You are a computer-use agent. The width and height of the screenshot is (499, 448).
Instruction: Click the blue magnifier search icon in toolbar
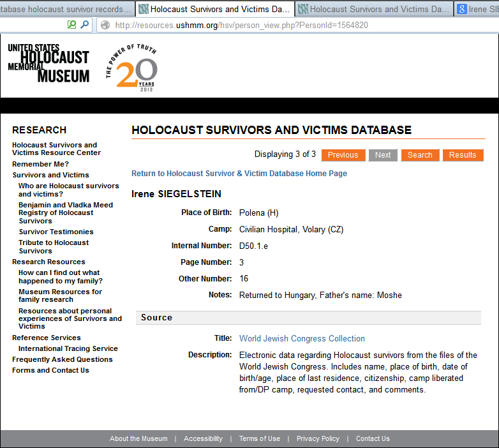click(85, 24)
